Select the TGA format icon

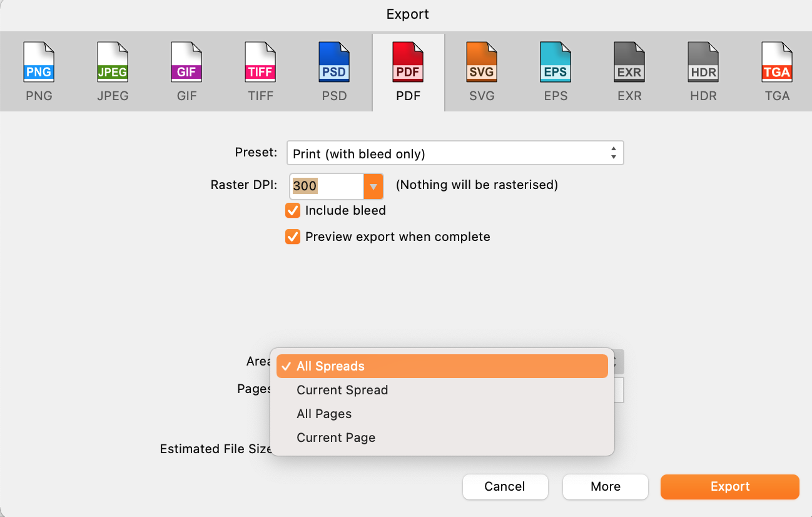777,71
